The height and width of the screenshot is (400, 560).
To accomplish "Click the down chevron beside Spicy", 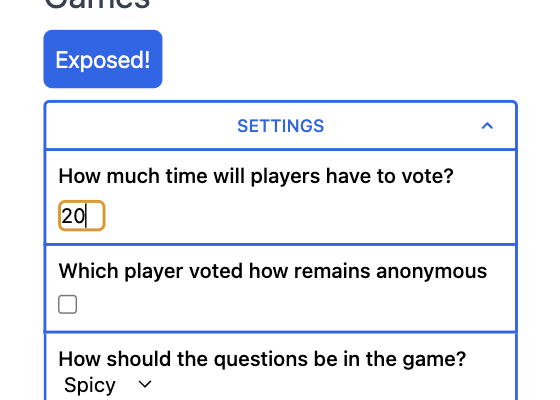I will point(145,385).
